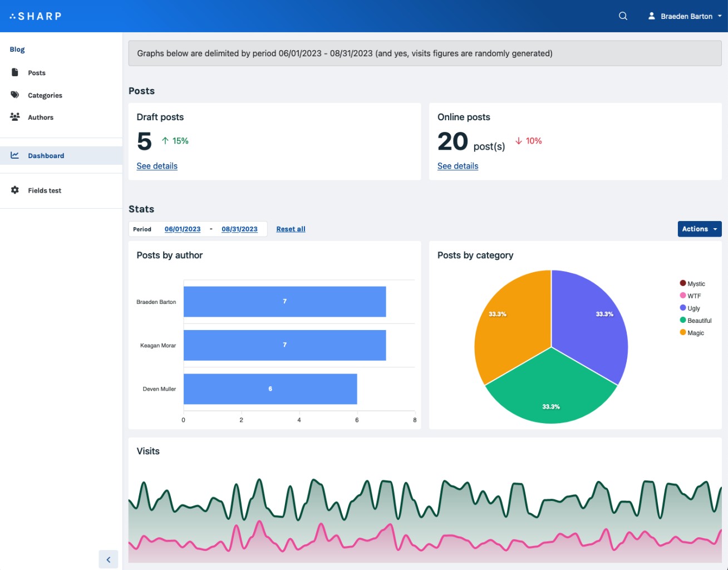Click the Sharp logo in top bar
728x570 pixels.
[x=36, y=16]
